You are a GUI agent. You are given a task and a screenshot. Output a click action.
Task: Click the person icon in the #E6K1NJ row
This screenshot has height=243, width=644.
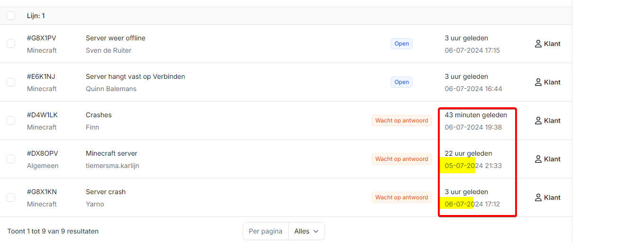[x=538, y=82]
